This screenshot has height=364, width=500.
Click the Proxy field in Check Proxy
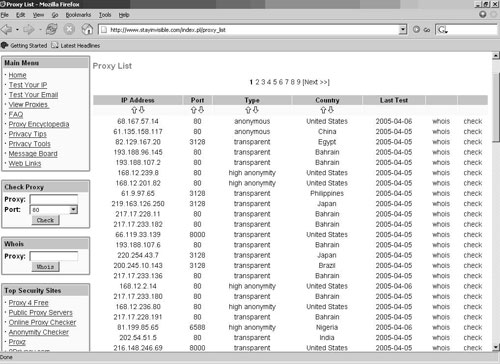click(x=54, y=199)
